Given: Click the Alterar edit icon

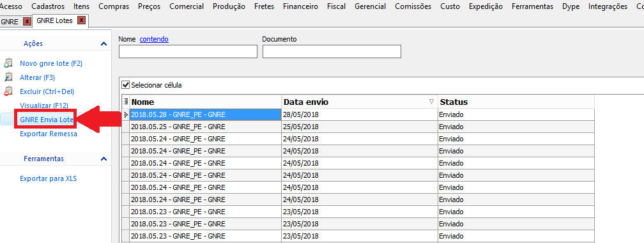Looking at the screenshot, I should point(8,77).
